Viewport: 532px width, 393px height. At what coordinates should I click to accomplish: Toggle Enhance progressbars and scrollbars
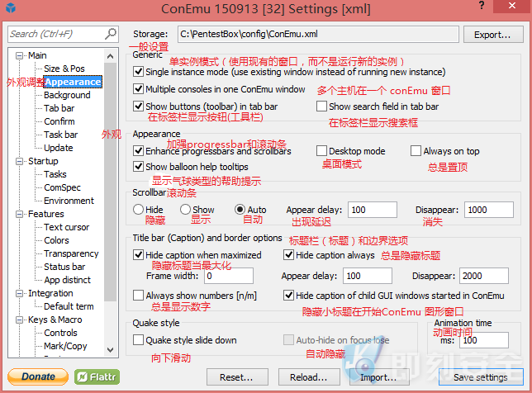(138, 150)
